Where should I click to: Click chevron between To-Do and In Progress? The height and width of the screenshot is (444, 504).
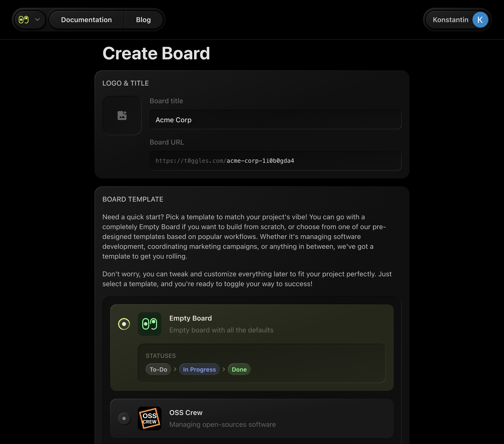click(x=175, y=369)
